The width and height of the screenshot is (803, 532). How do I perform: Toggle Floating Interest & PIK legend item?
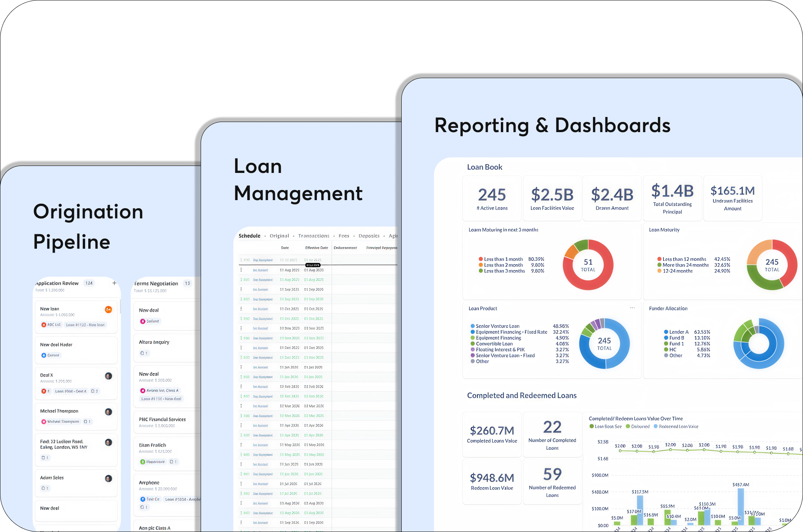click(498, 349)
